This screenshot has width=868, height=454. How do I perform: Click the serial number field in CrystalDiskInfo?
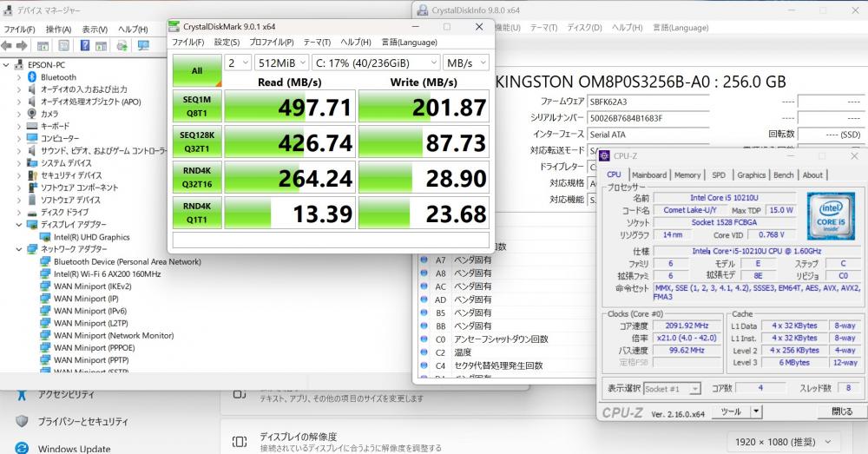tap(648, 118)
